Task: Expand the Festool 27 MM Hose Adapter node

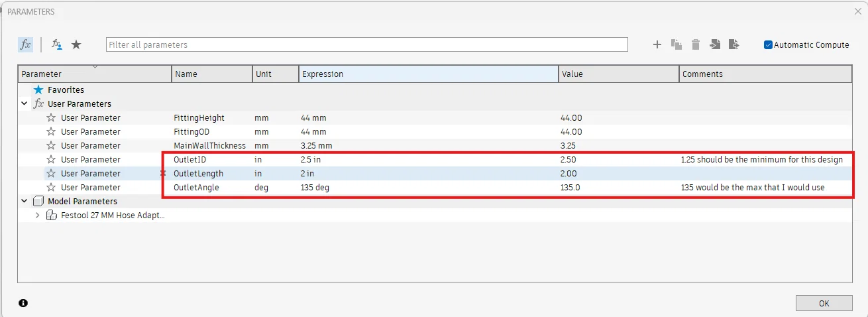Action: pyautogui.click(x=37, y=216)
